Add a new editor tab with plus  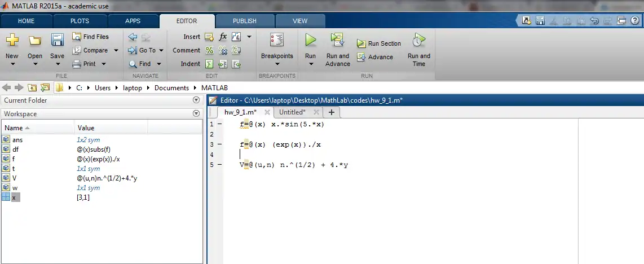point(331,112)
